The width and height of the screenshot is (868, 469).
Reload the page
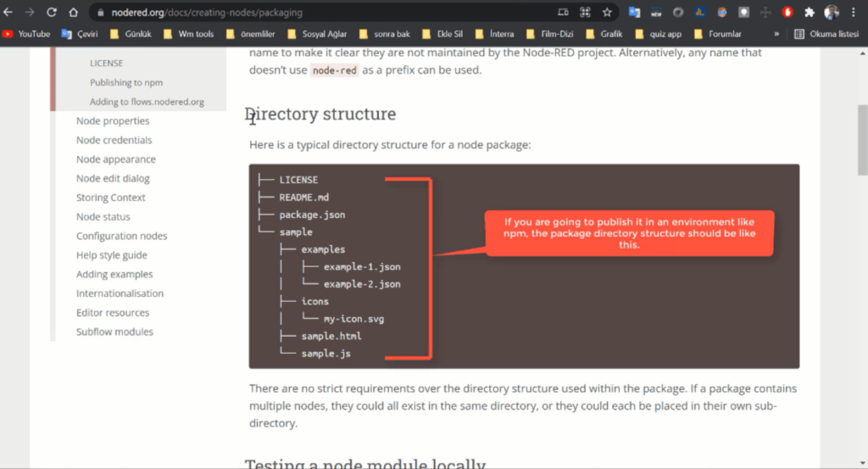pyautogui.click(x=52, y=12)
